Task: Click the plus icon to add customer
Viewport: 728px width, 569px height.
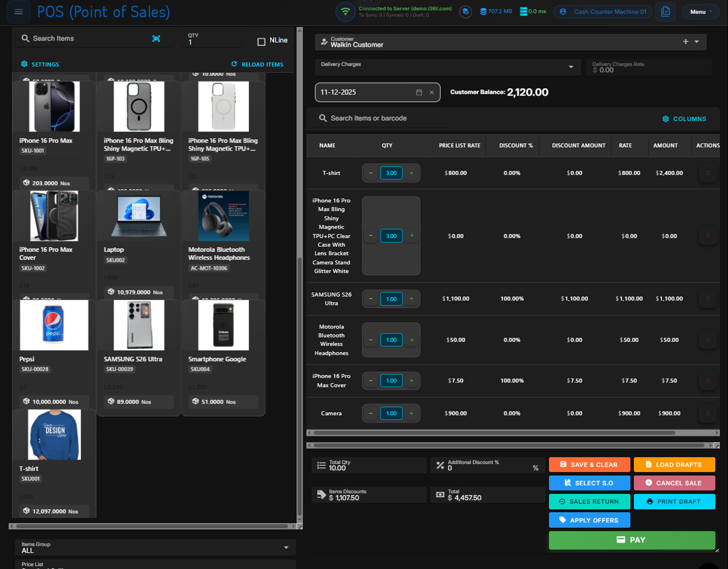Action: [685, 42]
